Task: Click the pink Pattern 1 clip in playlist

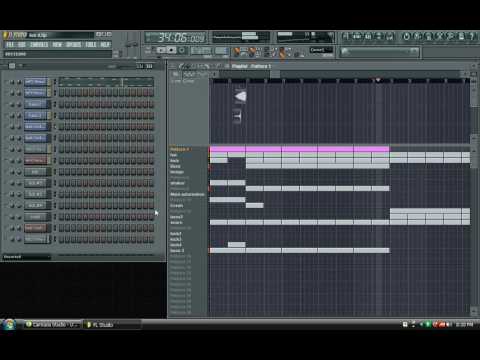Action: (299, 149)
